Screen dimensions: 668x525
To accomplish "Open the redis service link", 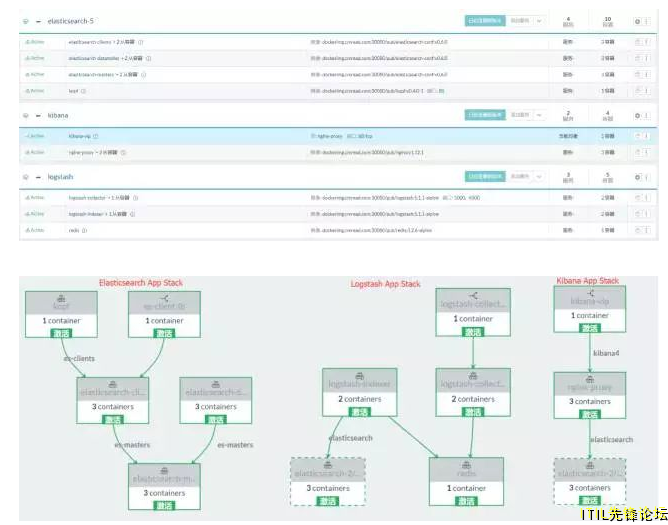I will (x=74, y=230).
